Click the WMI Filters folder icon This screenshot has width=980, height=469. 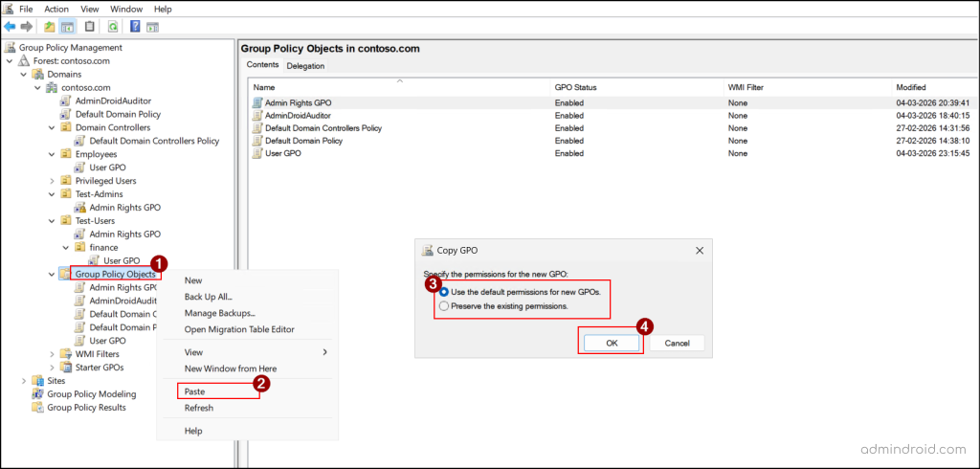[66, 354]
